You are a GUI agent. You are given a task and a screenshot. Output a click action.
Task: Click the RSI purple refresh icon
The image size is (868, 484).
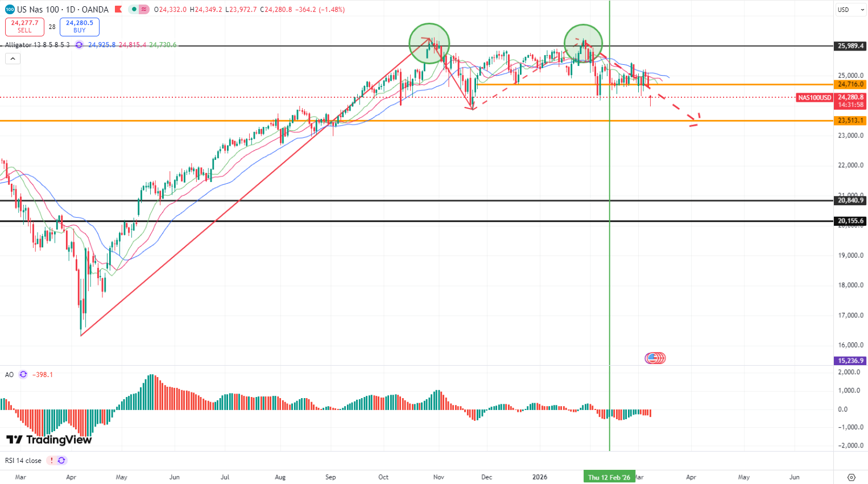[x=61, y=461]
